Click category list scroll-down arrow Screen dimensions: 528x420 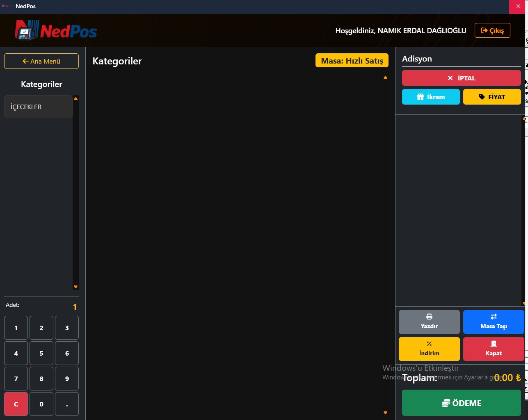tap(75, 287)
